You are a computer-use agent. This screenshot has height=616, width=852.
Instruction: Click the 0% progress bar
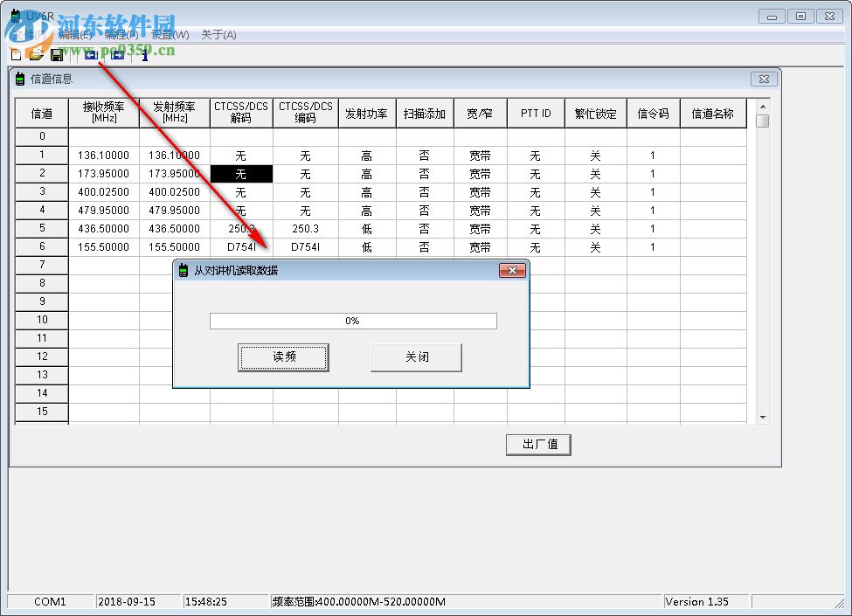click(353, 321)
